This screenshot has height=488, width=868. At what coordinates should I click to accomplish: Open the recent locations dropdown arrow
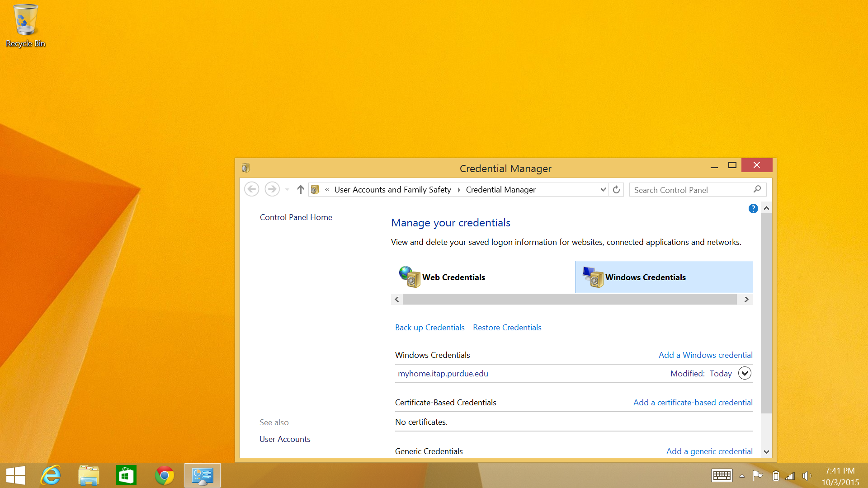(287, 190)
